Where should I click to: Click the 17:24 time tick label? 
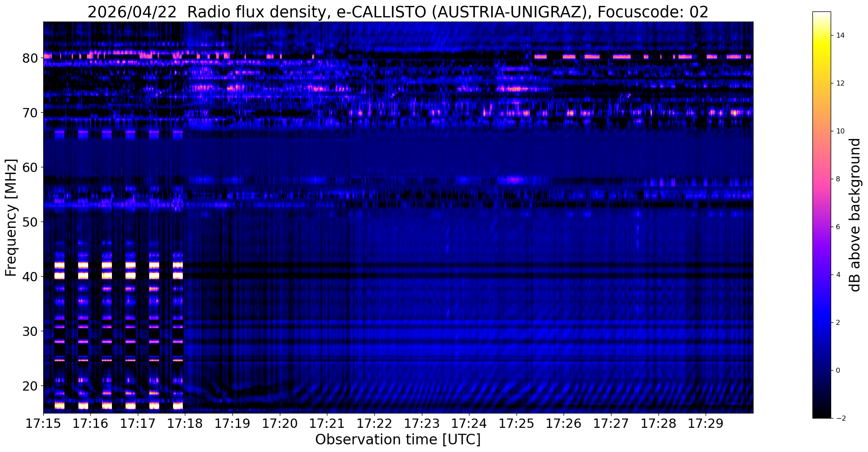[x=469, y=424]
